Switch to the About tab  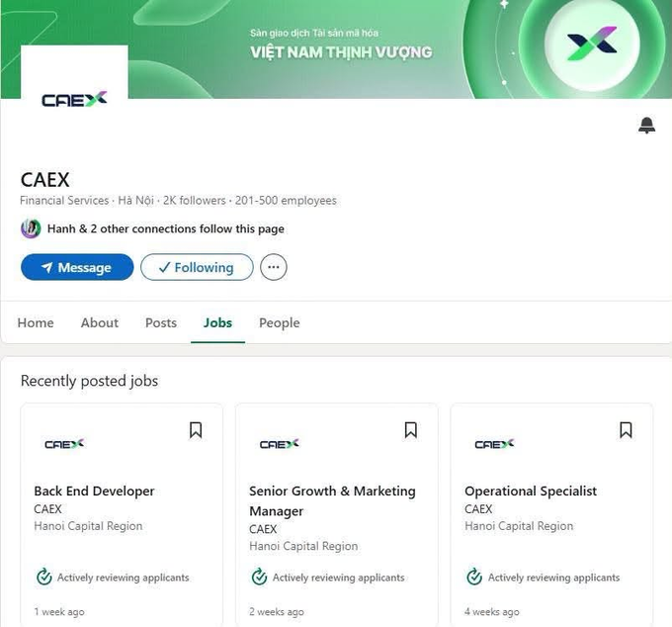point(100,322)
